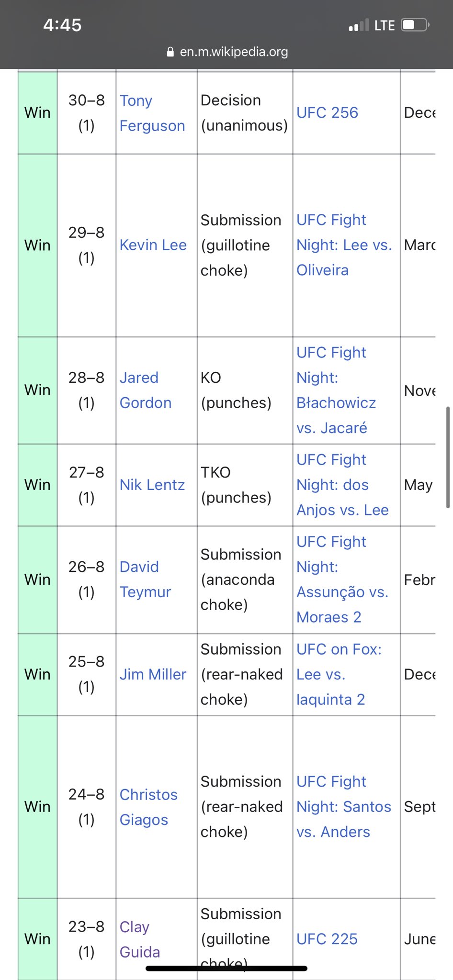Tap the battery icon in status bar
The height and width of the screenshot is (980, 453).
click(415, 25)
